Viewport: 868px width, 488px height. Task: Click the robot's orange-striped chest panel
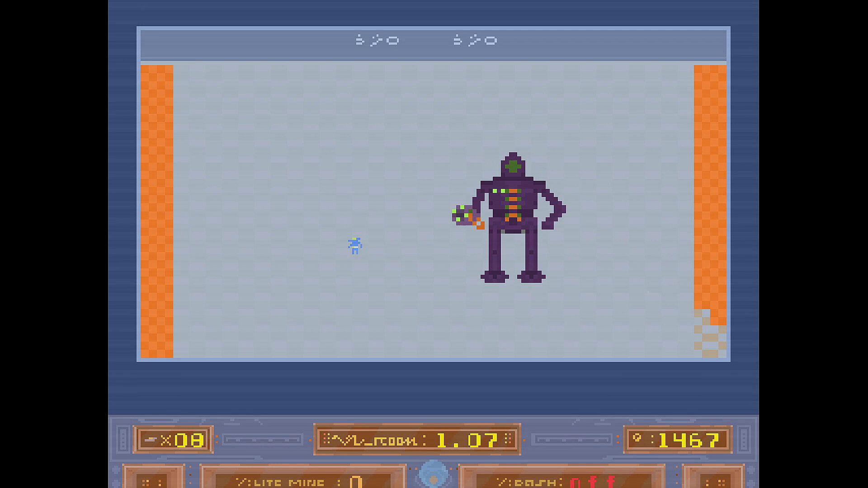coord(513,203)
